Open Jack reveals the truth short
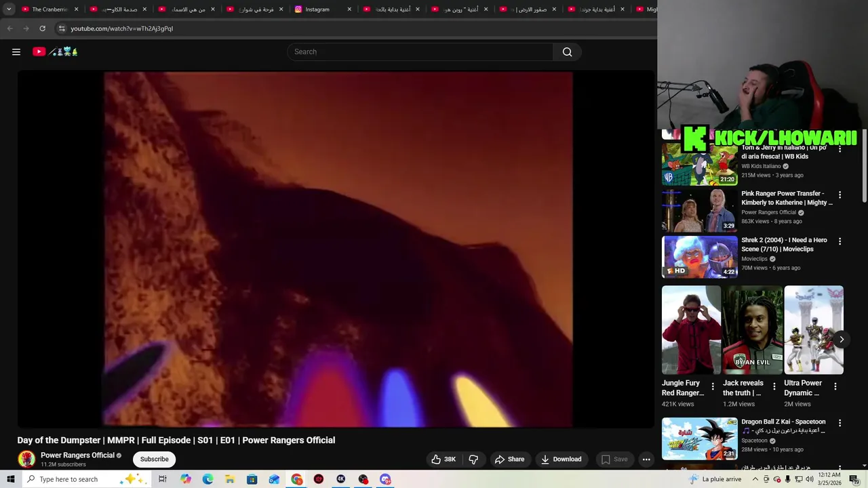 point(752,330)
